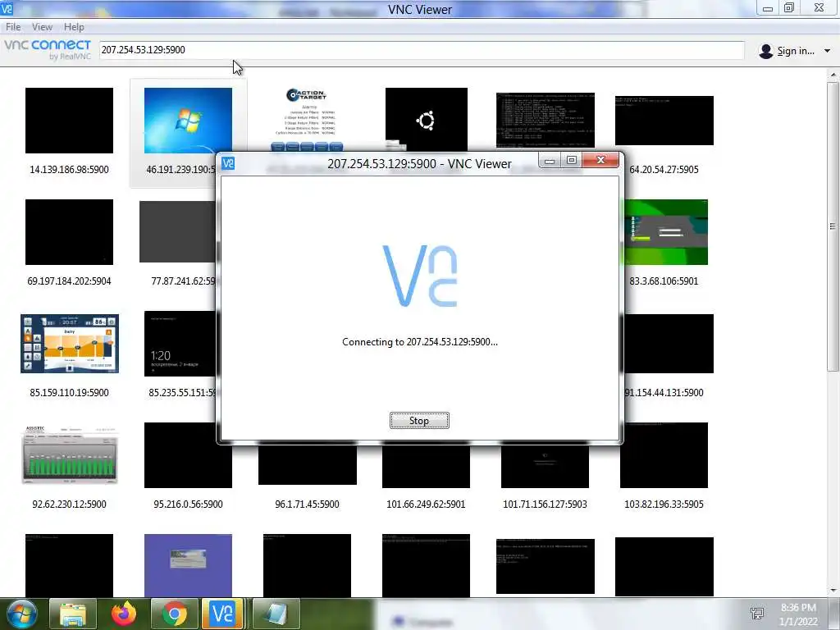Select the Ubuntu logo connection thumbnail

coord(426,119)
